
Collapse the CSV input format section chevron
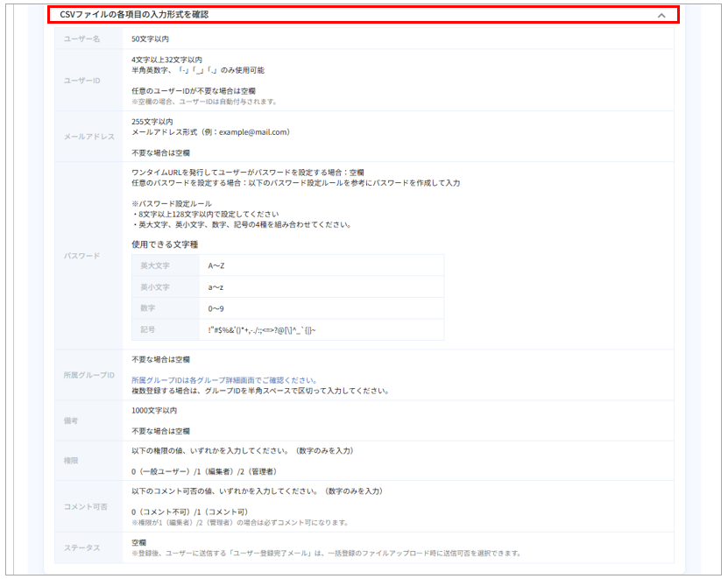click(x=661, y=15)
